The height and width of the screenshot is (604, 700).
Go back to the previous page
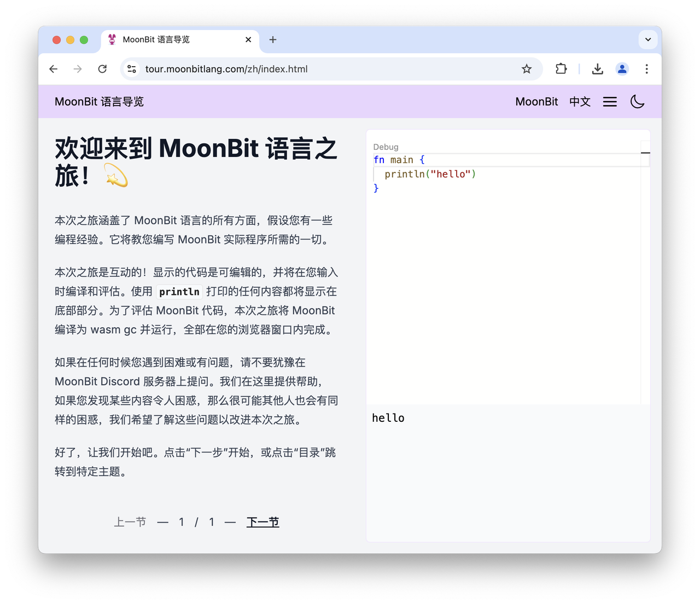(x=53, y=69)
